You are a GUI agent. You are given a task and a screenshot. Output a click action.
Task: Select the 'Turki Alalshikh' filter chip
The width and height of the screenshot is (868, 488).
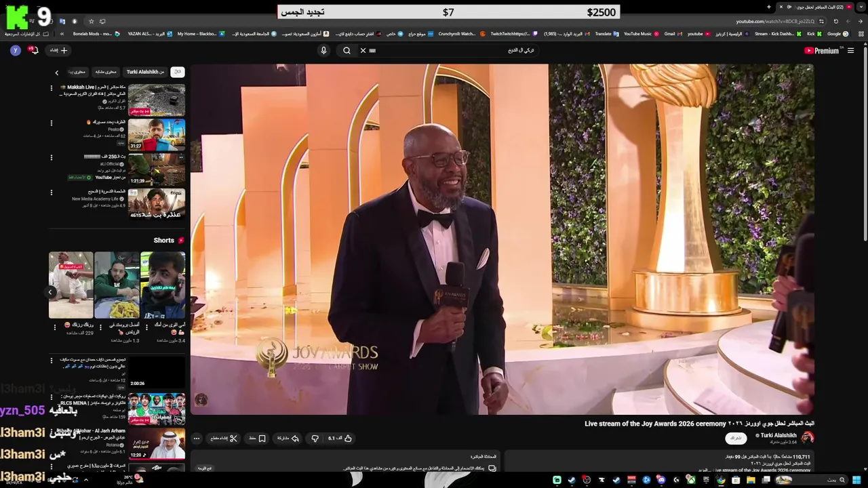145,72
